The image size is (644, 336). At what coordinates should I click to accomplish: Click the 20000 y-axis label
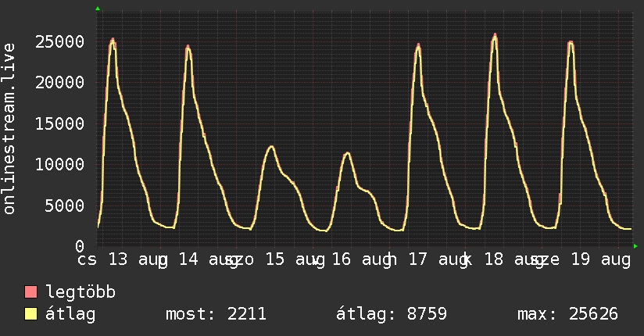click(59, 83)
